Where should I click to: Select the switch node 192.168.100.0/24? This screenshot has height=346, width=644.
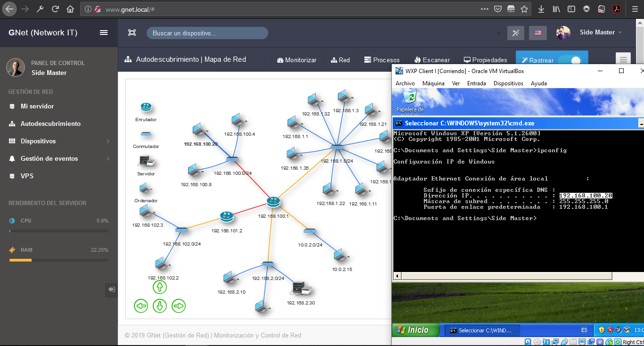[x=232, y=160]
